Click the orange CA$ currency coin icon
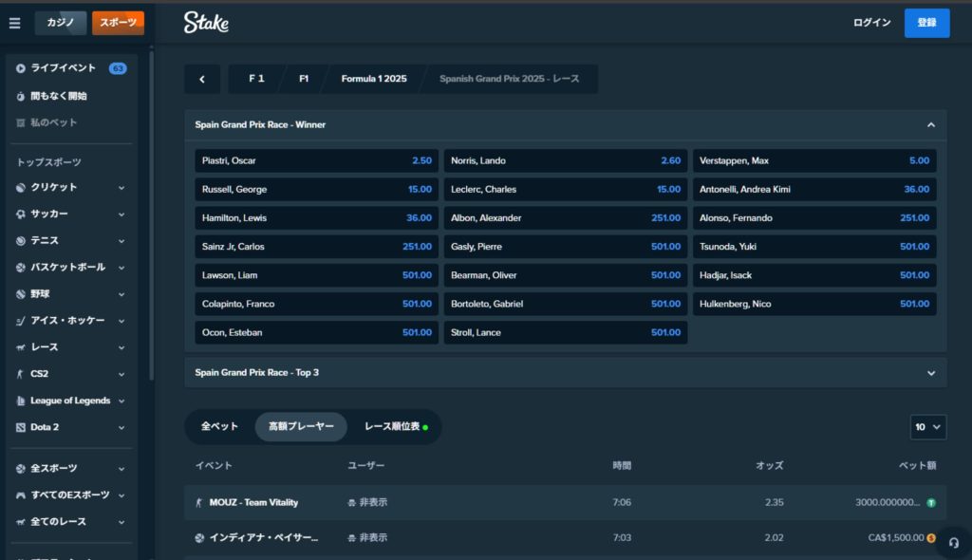This screenshot has width=972, height=560. (x=931, y=538)
